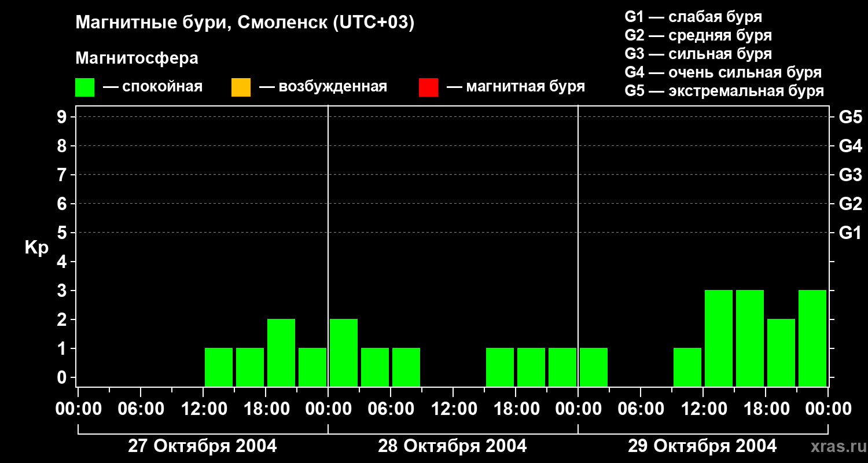Click the 'G4 — очень сильная буря' description
The height and width of the screenshot is (463, 868).
723,72
